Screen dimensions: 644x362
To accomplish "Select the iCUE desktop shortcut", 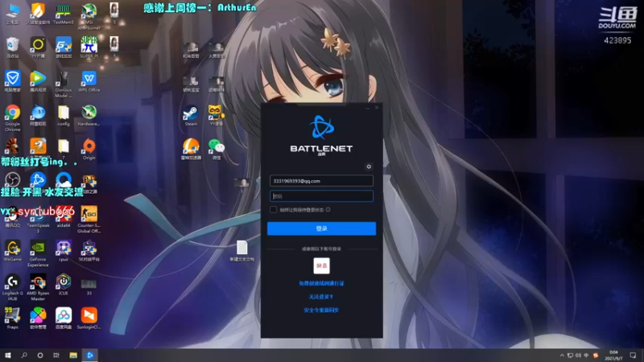I will coord(64,285).
